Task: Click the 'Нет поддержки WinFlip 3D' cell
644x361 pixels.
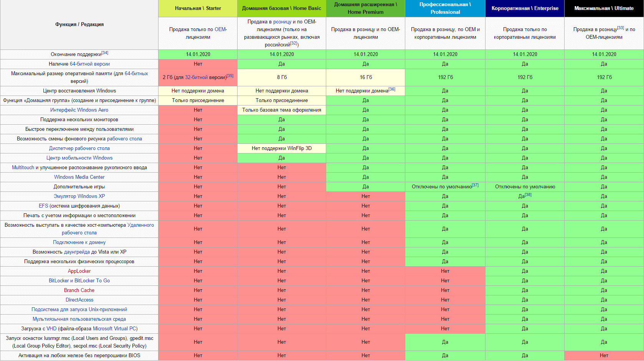Action: click(x=282, y=148)
